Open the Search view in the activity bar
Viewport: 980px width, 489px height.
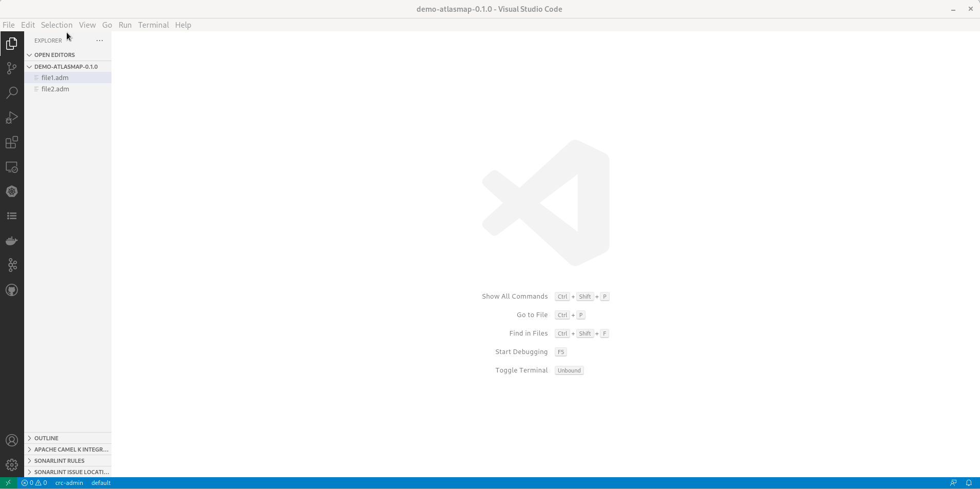(11, 93)
